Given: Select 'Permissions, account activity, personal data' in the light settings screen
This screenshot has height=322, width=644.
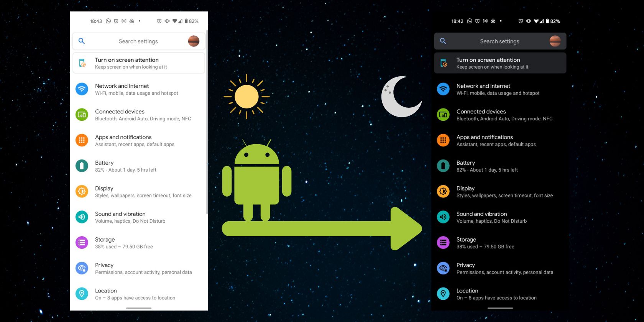Looking at the screenshot, I should click(143, 272).
